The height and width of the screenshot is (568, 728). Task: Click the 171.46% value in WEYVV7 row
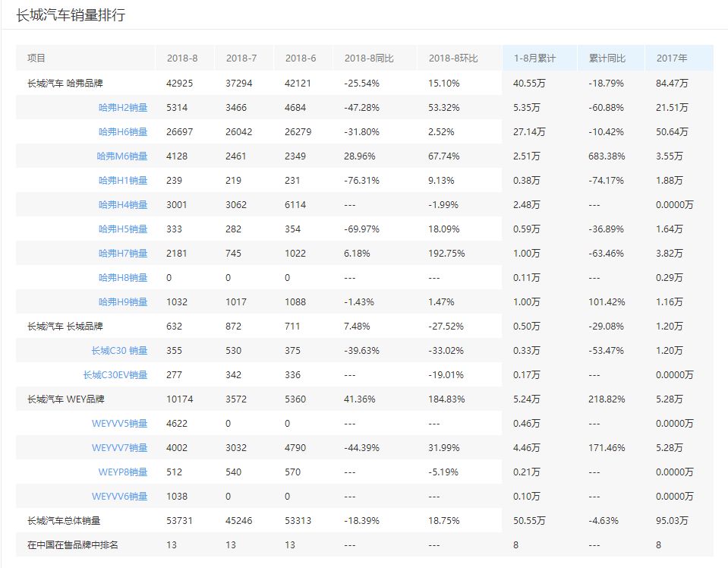pos(607,448)
